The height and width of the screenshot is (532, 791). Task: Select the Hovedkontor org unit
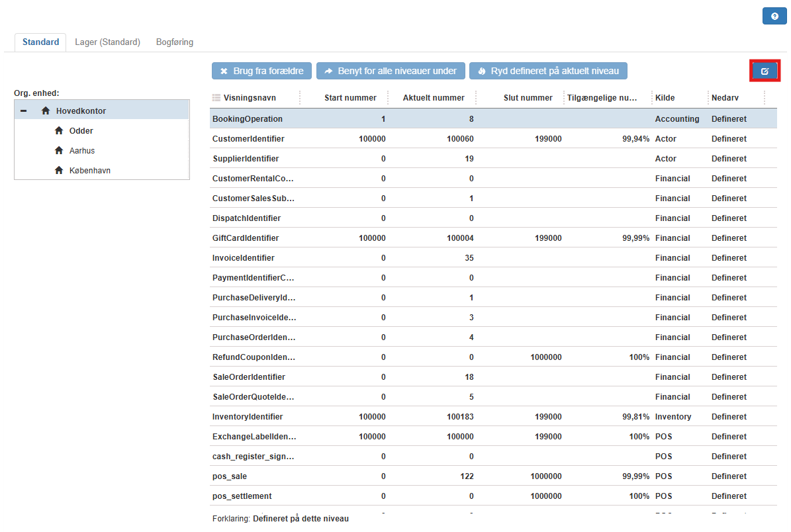pos(102,111)
